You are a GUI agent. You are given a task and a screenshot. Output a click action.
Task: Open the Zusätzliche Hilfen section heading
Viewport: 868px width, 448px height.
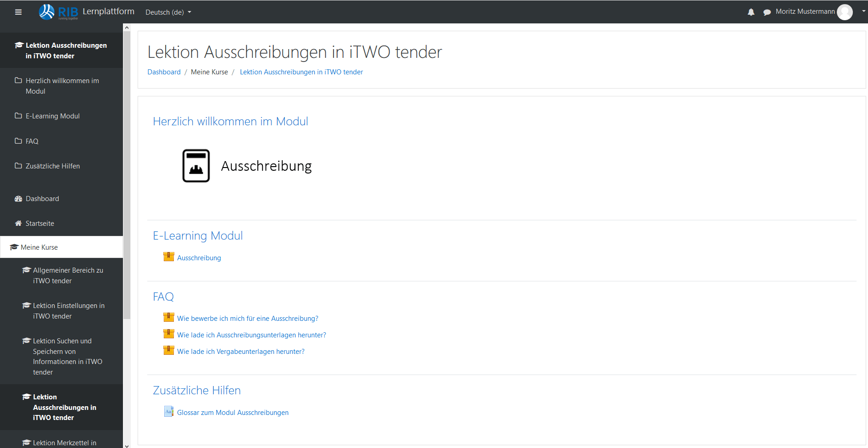[x=197, y=390]
